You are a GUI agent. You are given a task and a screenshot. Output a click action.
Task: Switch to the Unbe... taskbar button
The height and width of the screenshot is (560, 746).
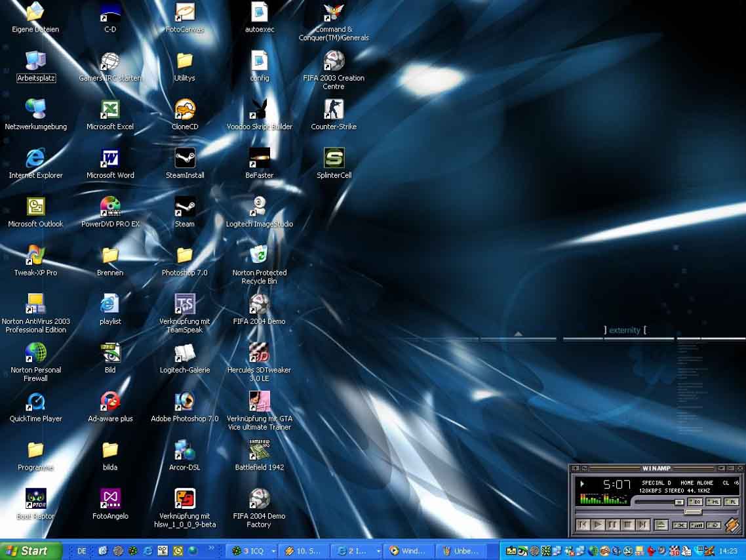point(460,551)
